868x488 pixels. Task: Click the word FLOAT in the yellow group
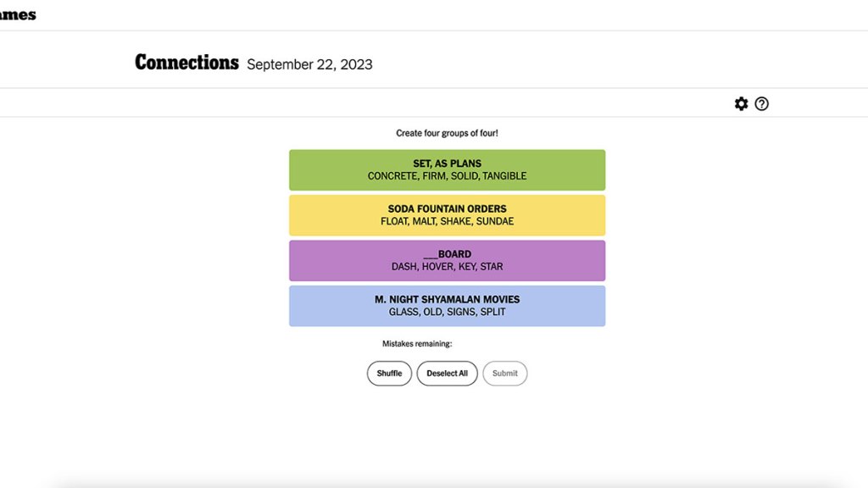click(393, 221)
